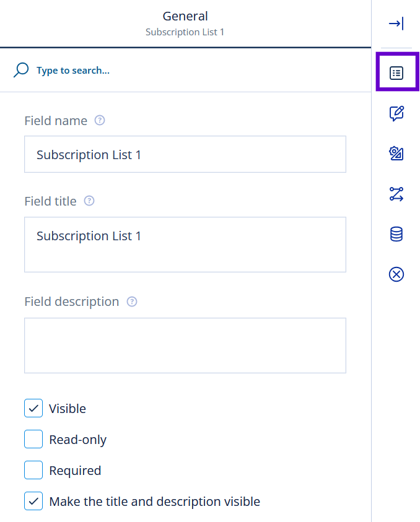Open the logic flow arrows icon
The image size is (420, 522).
click(396, 194)
